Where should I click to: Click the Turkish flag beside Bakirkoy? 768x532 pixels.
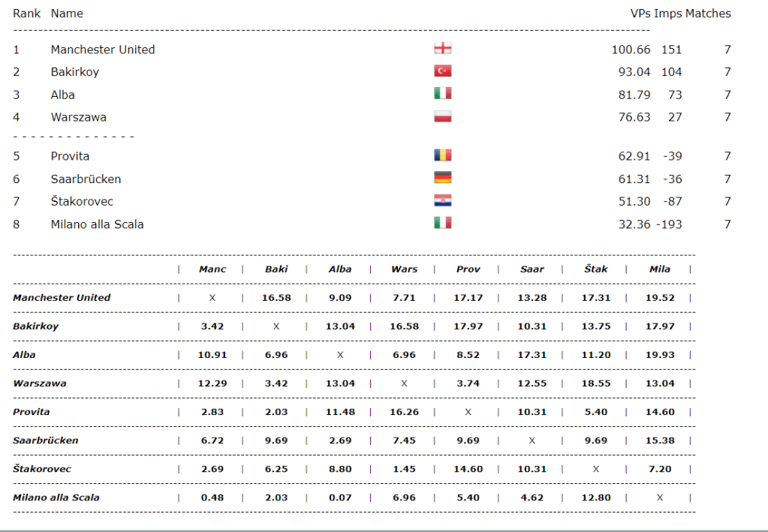pyautogui.click(x=443, y=71)
